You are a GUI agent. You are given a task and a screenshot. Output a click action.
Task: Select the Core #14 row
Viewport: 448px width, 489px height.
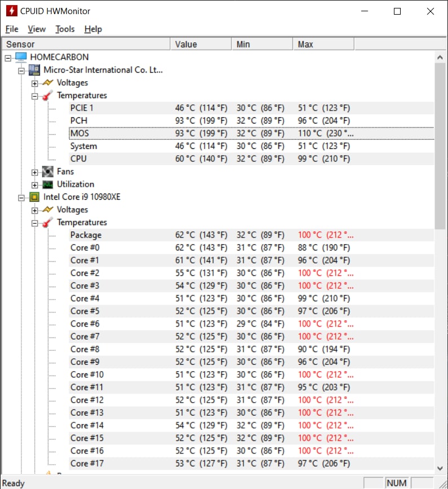click(251, 425)
